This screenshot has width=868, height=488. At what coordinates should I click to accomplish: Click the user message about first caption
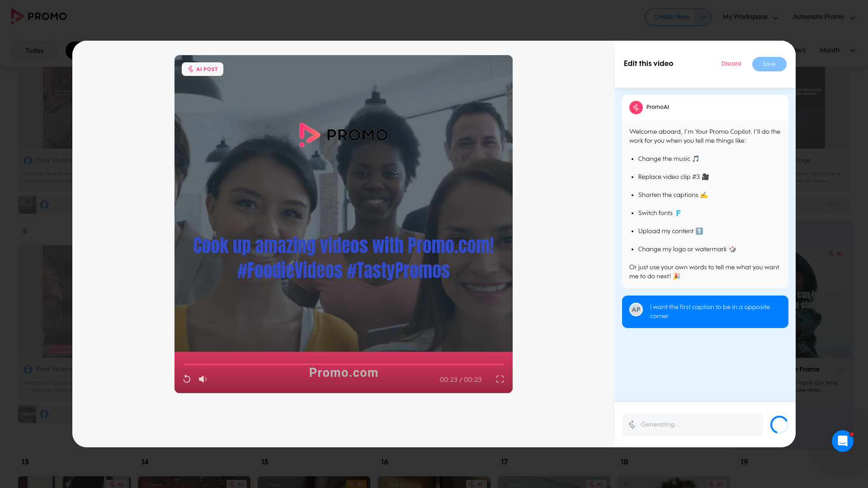705,312
